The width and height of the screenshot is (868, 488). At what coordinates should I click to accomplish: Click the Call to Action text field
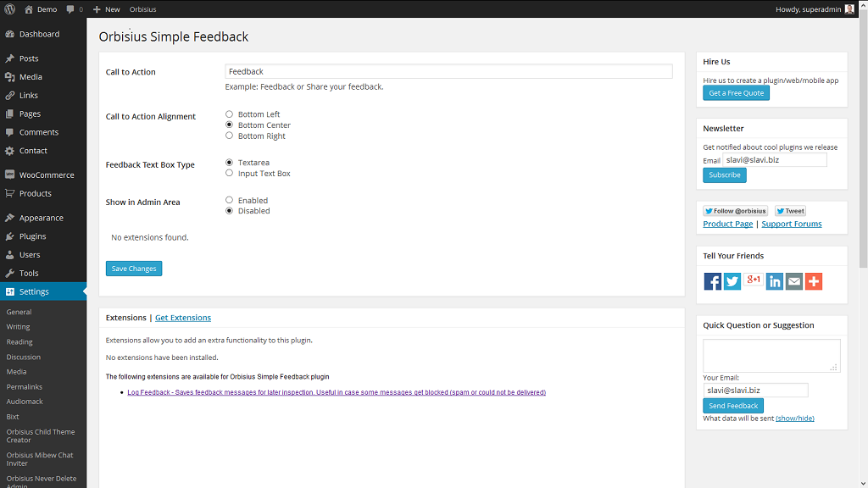point(449,71)
